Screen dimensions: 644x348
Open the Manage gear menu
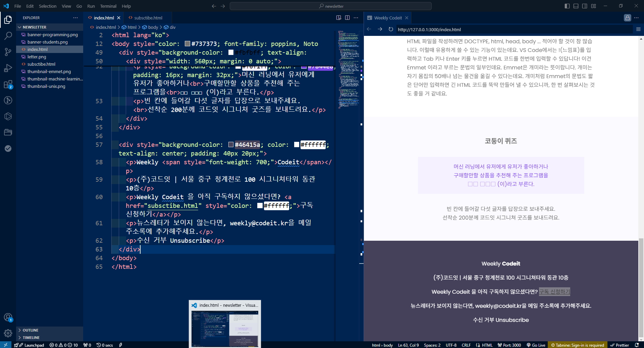pos(8,333)
